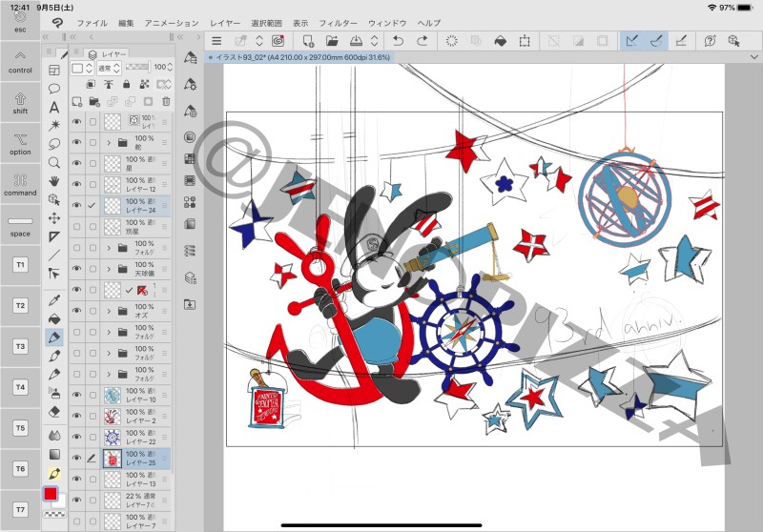Select the Fill bucket tool
763x532 pixels.
(x=54, y=319)
